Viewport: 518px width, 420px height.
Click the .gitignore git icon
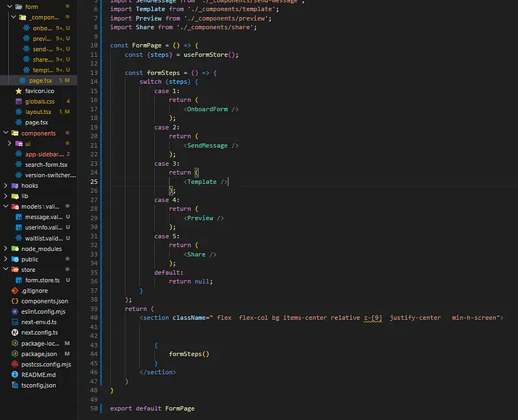15,291
